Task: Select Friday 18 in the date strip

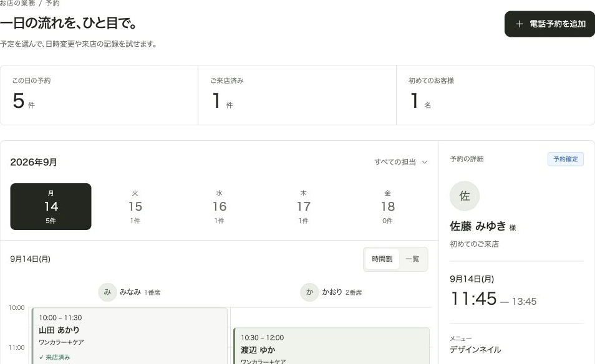Action: (388, 207)
